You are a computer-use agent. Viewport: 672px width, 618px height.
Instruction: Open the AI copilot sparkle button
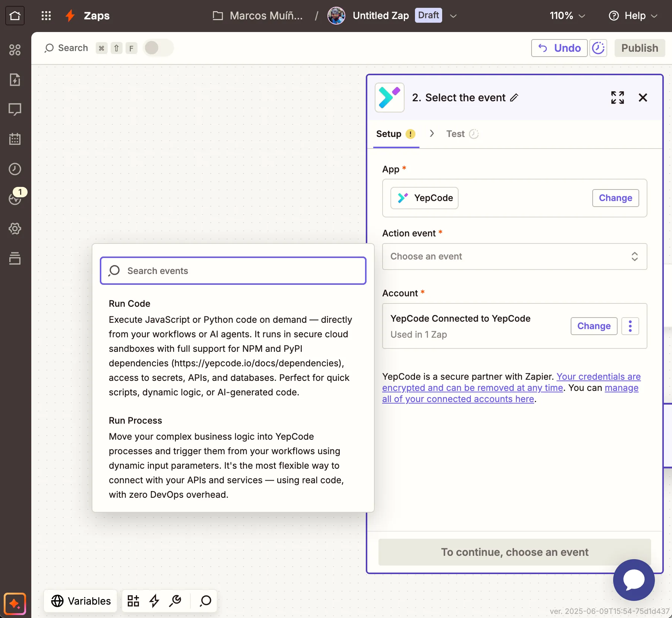pyautogui.click(x=15, y=603)
